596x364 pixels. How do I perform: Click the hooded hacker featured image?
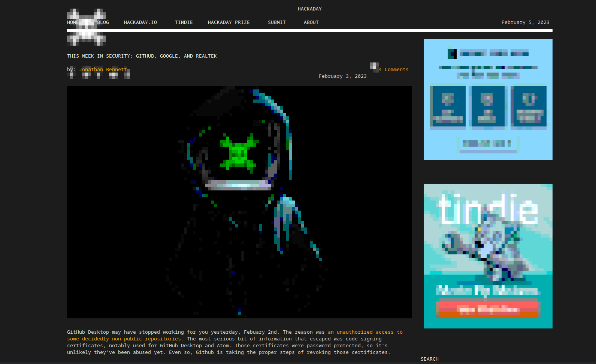click(x=239, y=202)
